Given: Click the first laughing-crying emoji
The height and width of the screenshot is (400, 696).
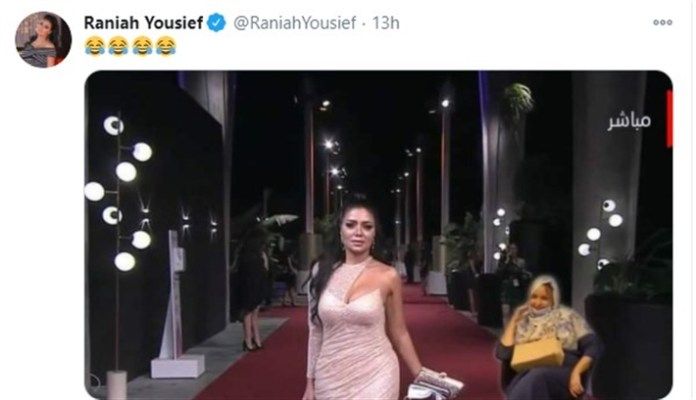Looking at the screenshot, I should (95, 46).
